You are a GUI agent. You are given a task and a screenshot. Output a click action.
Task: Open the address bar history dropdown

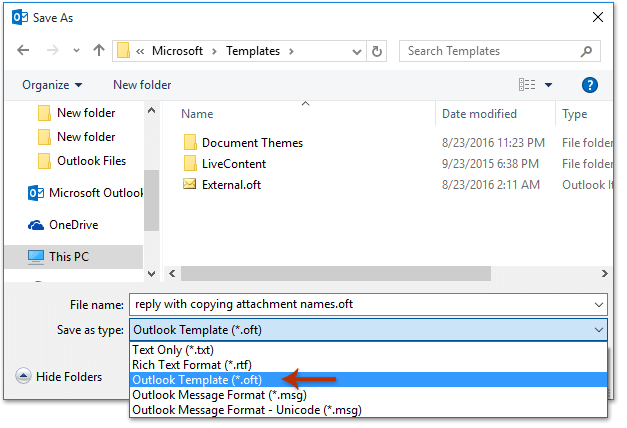(x=357, y=52)
